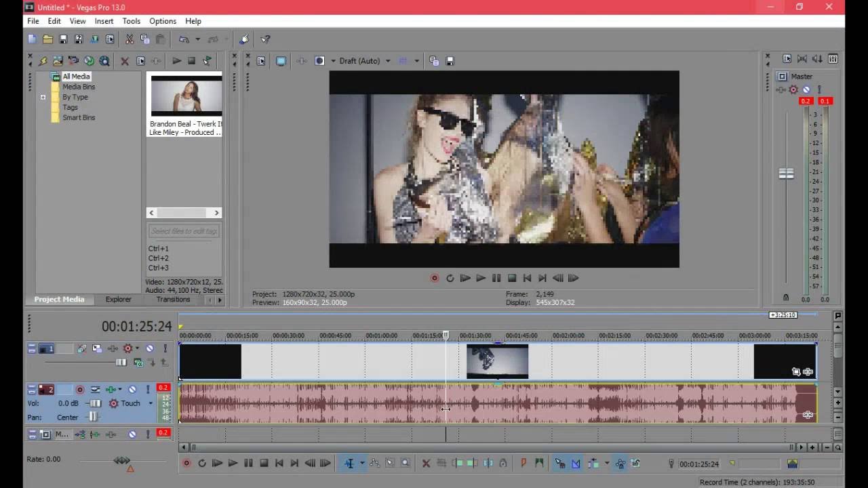Screen dimensions: 868x488
Task: Remove selected media with red X icon
Action: (125, 61)
